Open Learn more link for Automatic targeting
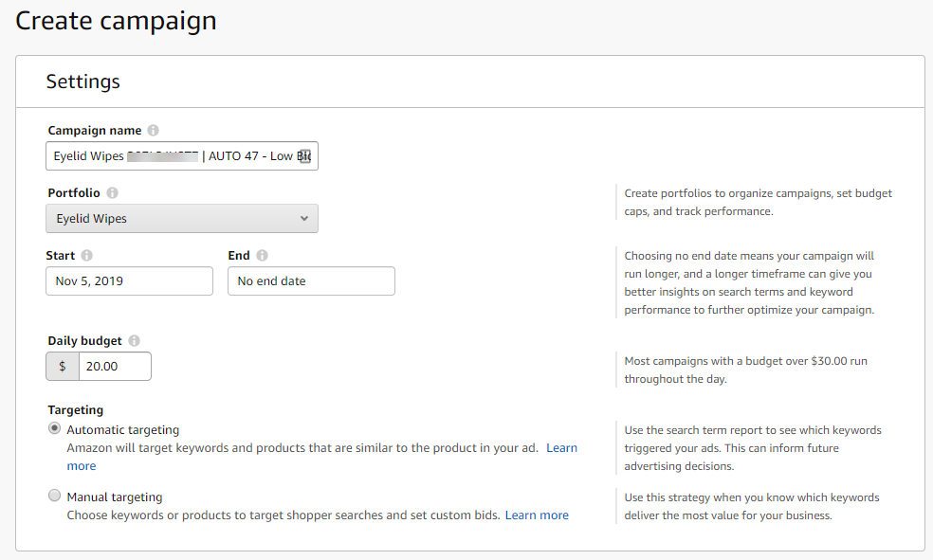 coord(561,448)
